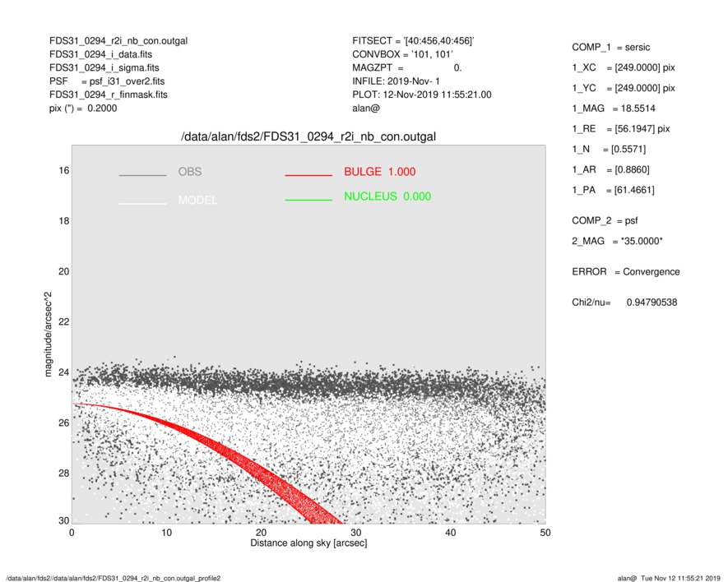Click the 'PSF = psf_i31_over2.fits' line

tap(107, 81)
